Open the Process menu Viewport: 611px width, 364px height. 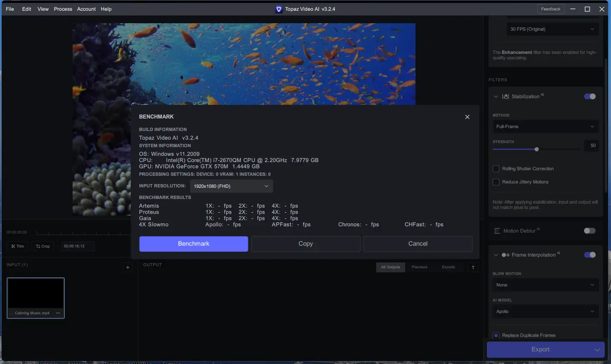point(63,9)
